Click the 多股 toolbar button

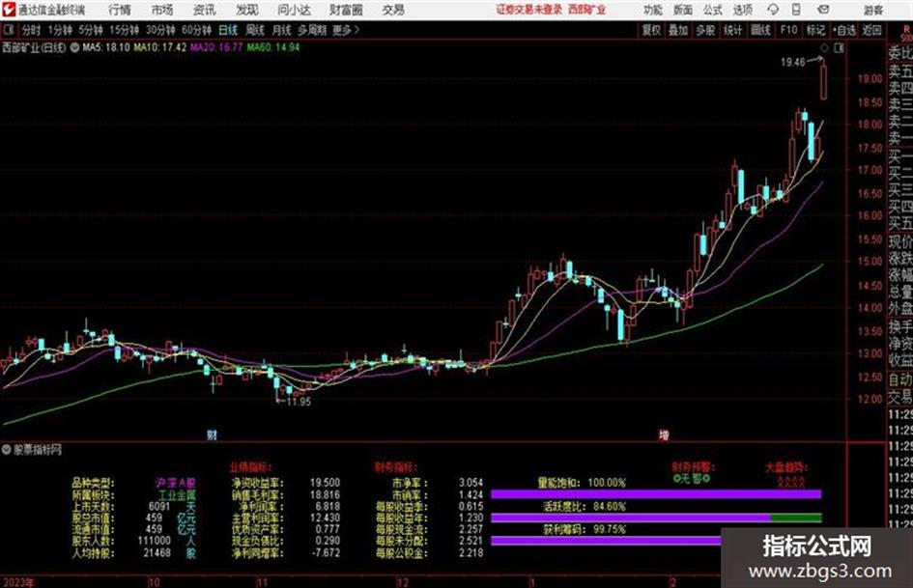point(705,30)
